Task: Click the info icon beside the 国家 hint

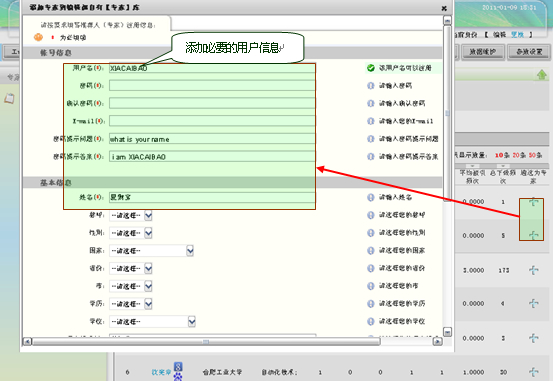Action: (370, 250)
